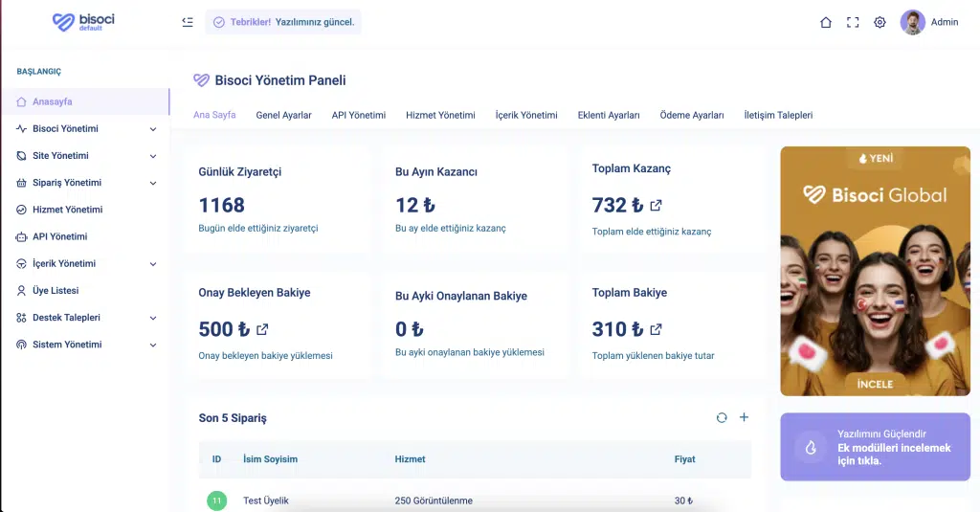Expand the Destek Talepleri submenu chevron
Viewport: 980px width, 512px height.
tap(153, 318)
